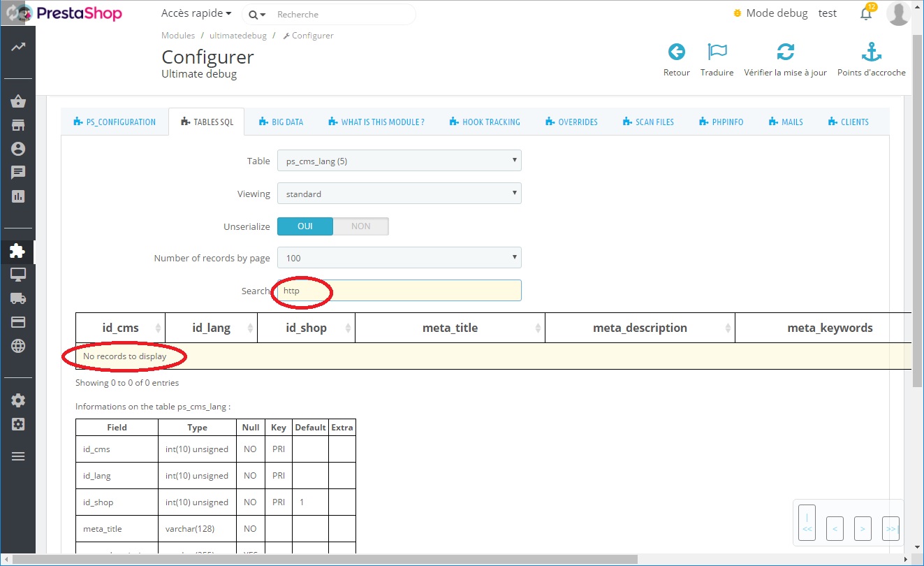This screenshot has width=924, height=566.
Task: Switch to MAILS tab
Action: pyautogui.click(x=786, y=122)
